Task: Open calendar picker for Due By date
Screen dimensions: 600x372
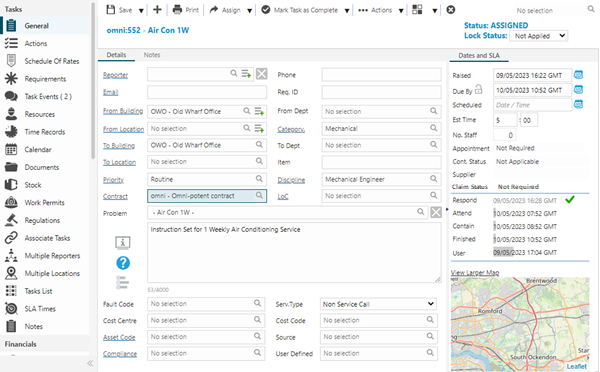Action: [x=578, y=90]
